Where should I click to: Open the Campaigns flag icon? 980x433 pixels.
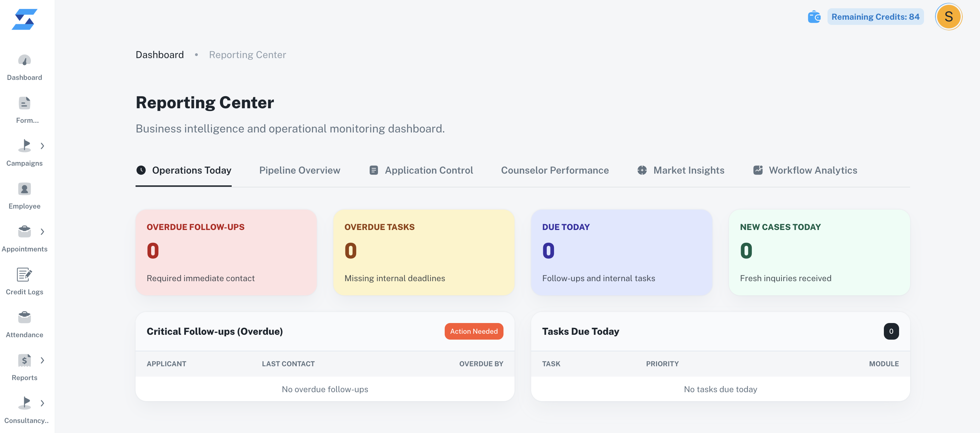(24, 146)
